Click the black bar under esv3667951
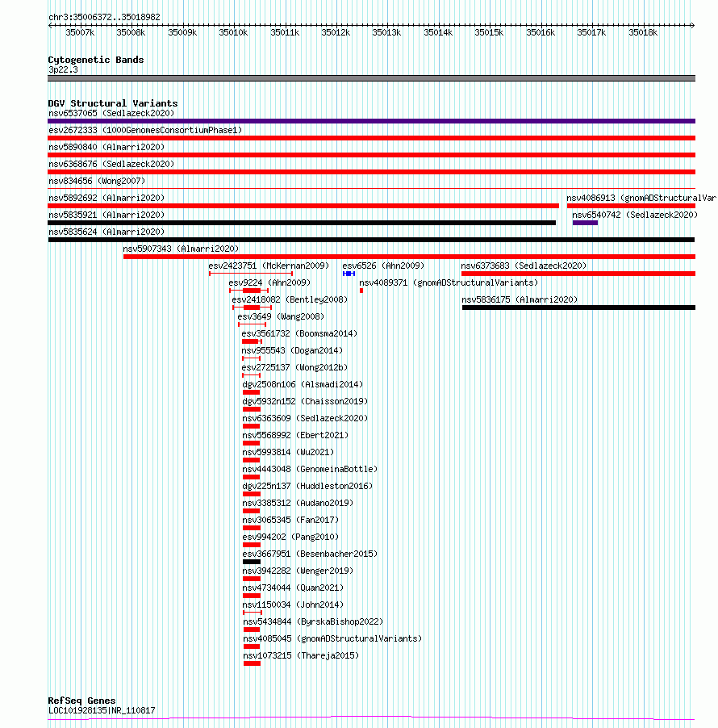 [252, 562]
